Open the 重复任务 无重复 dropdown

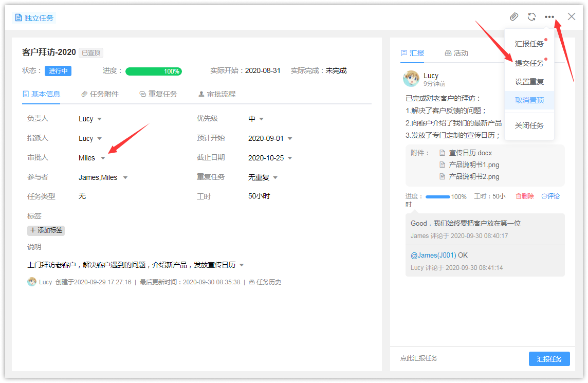275,178
